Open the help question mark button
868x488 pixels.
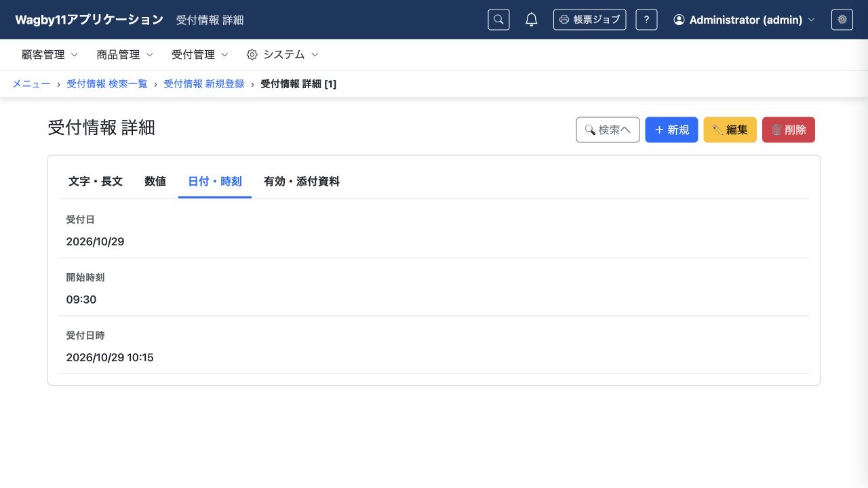click(646, 20)
